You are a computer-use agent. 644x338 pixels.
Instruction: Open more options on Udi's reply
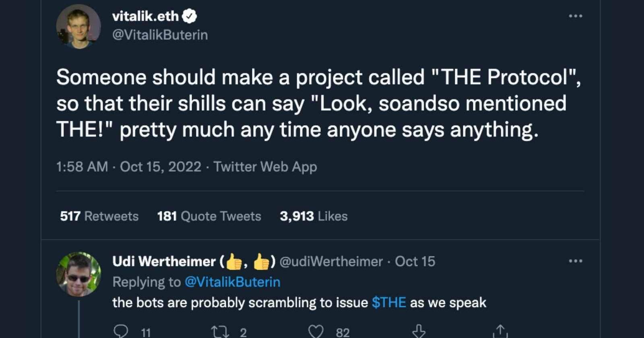pos(575,261)
